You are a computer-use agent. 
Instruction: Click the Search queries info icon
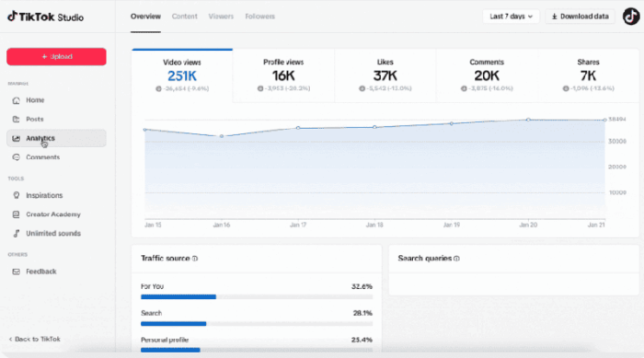[456, 259]
